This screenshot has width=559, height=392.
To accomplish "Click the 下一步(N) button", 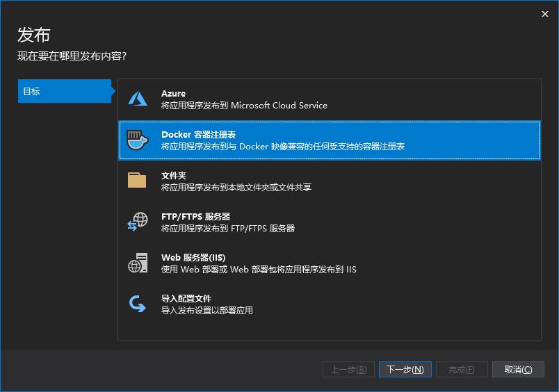I will (x=405, y=369).
